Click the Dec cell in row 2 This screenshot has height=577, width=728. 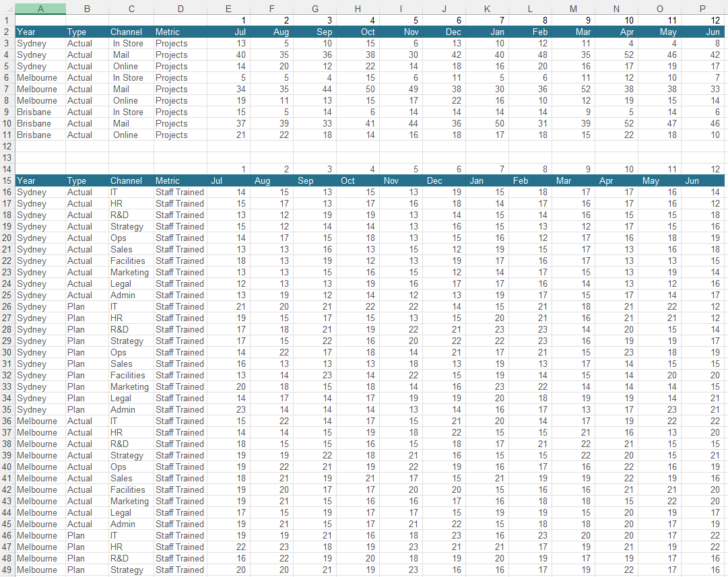coord(444,32)
